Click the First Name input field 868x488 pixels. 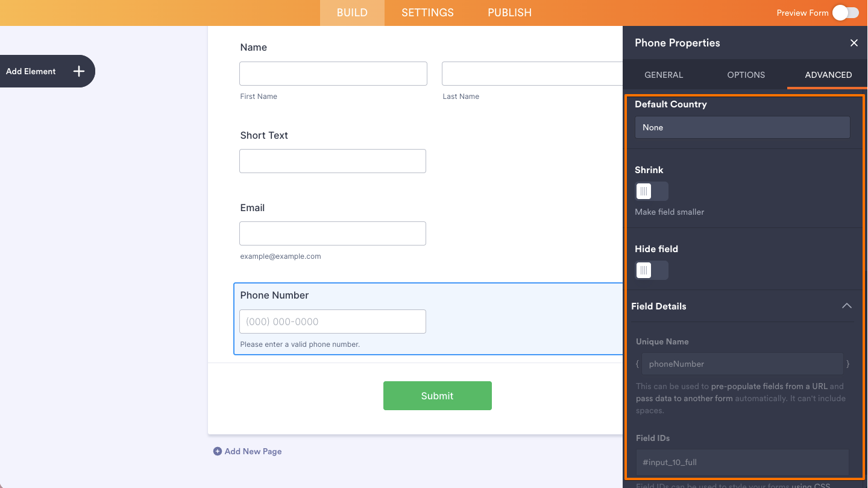click(333, 74)
